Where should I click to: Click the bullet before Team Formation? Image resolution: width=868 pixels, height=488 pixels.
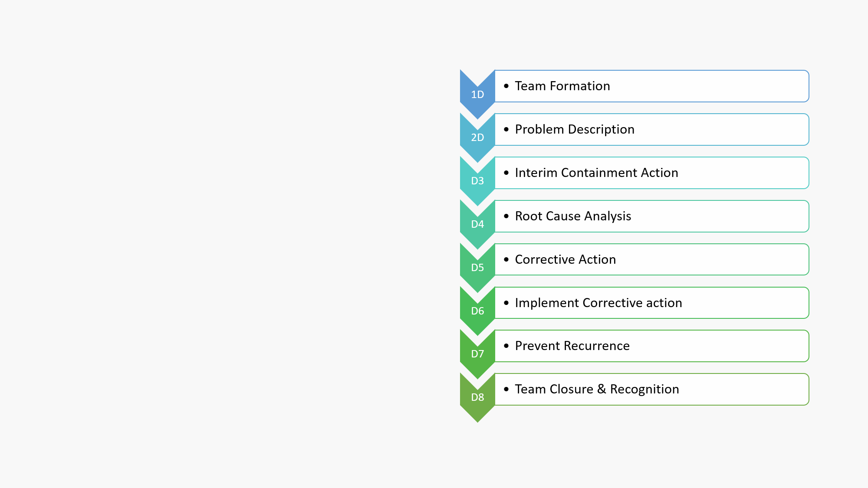[x=506, y=86]
